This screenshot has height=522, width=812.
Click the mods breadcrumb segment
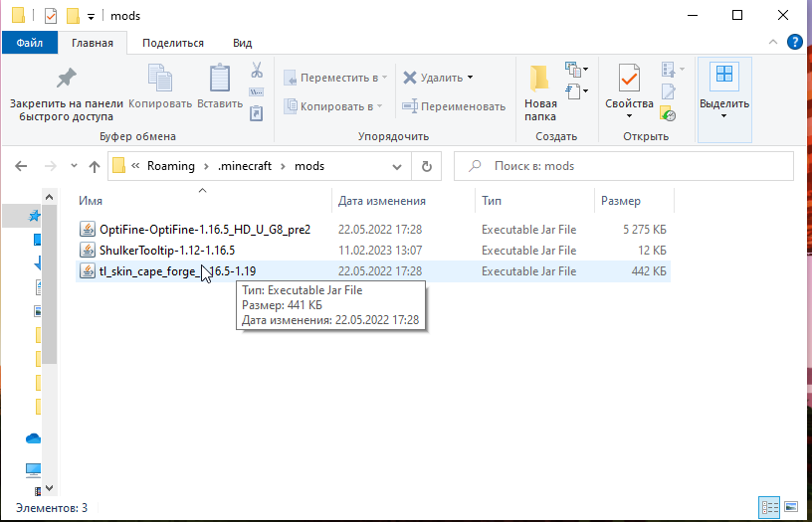[x=309, y=166]
